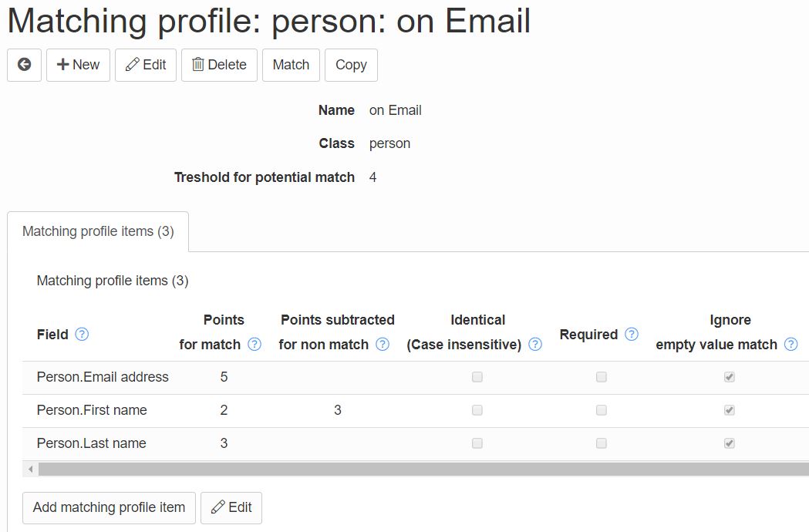
Task: Open help for Ignore empty value match
Action: [x=791, y=344]
